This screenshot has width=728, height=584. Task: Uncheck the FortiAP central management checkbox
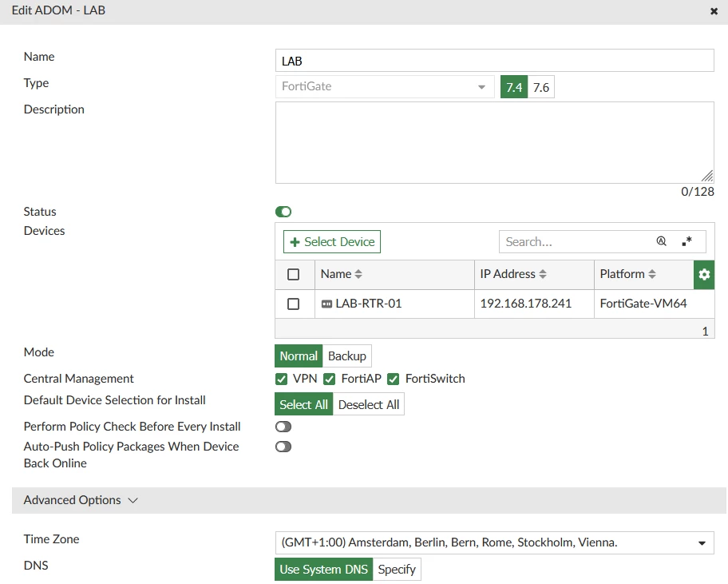[329, 379]
